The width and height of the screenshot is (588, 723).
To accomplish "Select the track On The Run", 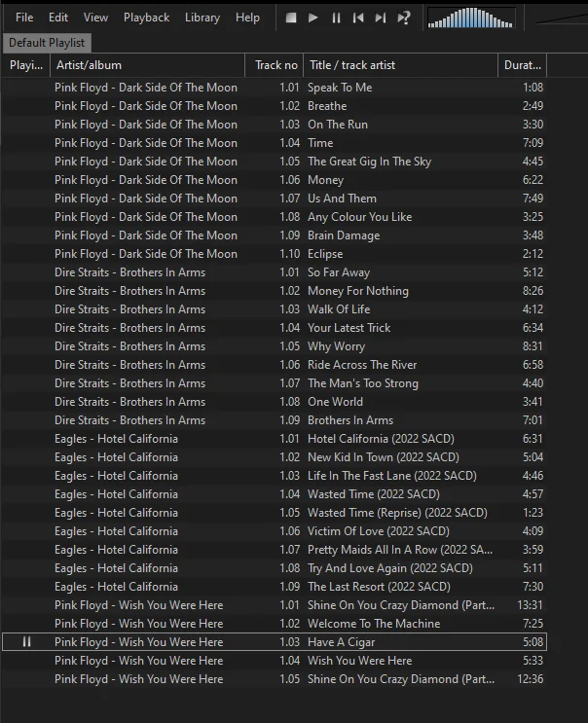I will coord(275,124).
